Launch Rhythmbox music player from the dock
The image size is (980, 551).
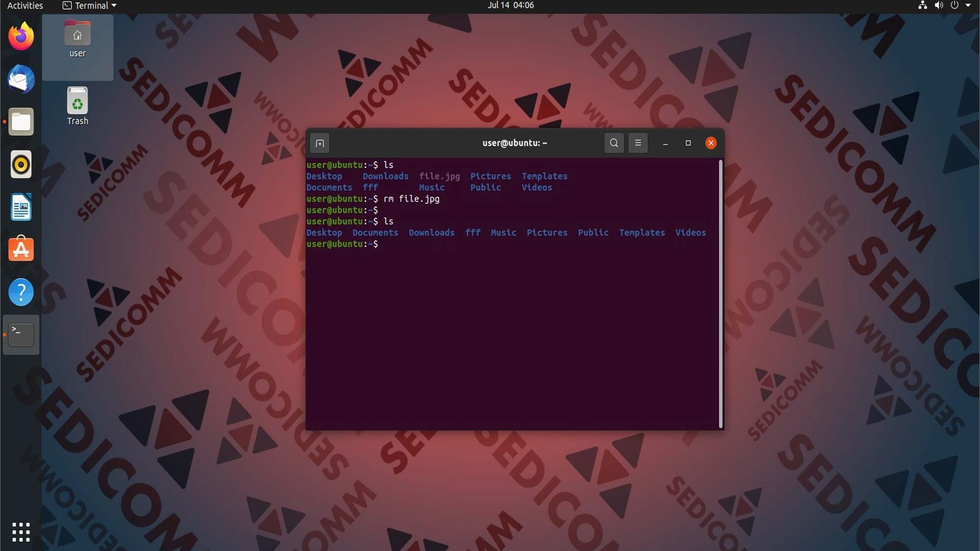click(21, 164)
